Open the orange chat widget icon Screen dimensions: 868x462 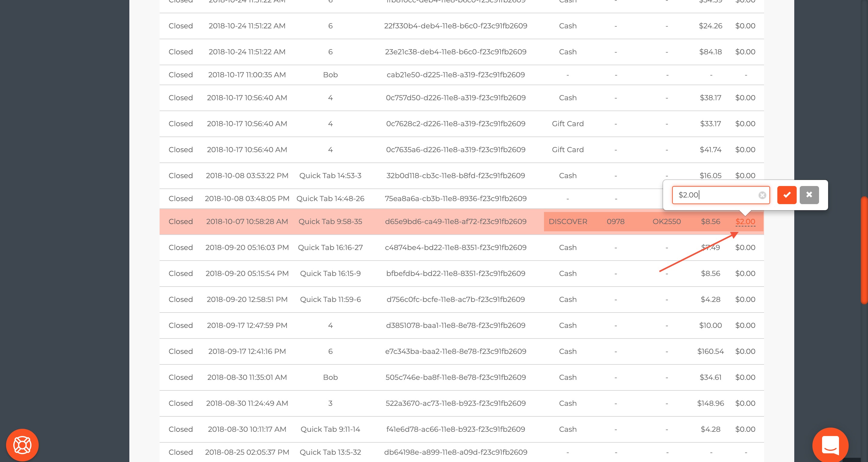[x=830, y=445]
